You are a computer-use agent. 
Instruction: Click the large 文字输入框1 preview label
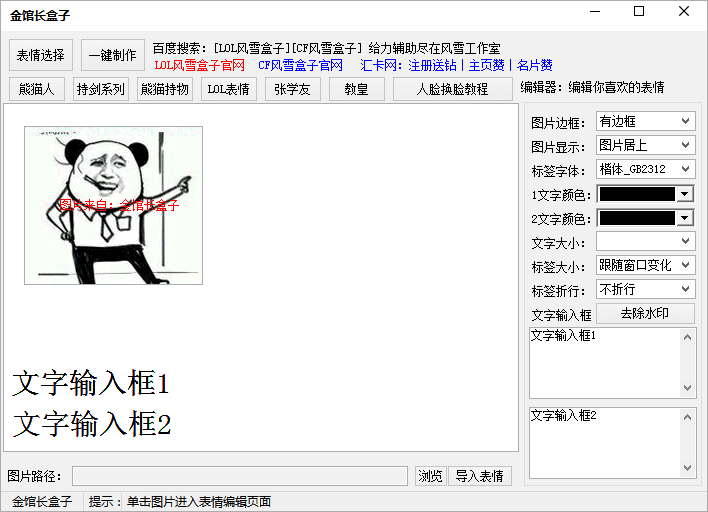click(91, 383)
